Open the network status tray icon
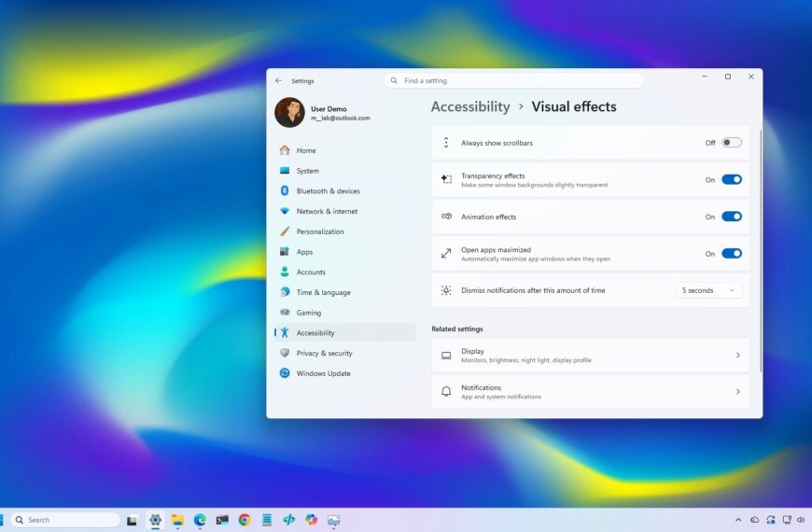 point(787,520)
